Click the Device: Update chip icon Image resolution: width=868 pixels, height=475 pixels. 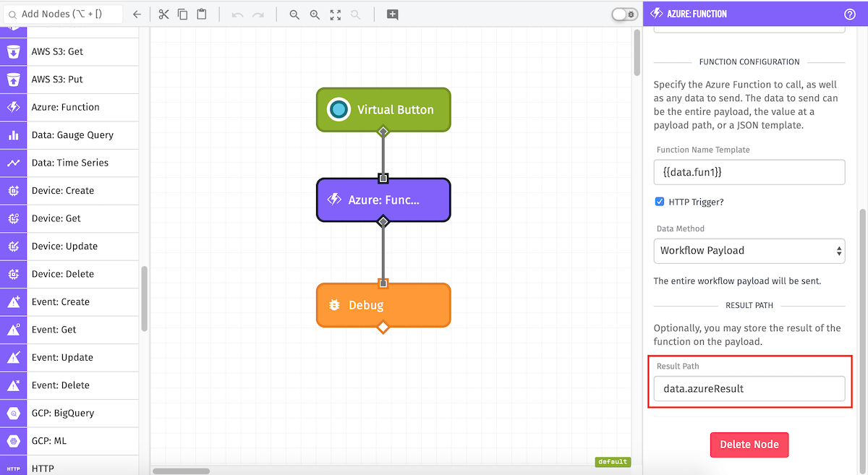pos(13,247)
